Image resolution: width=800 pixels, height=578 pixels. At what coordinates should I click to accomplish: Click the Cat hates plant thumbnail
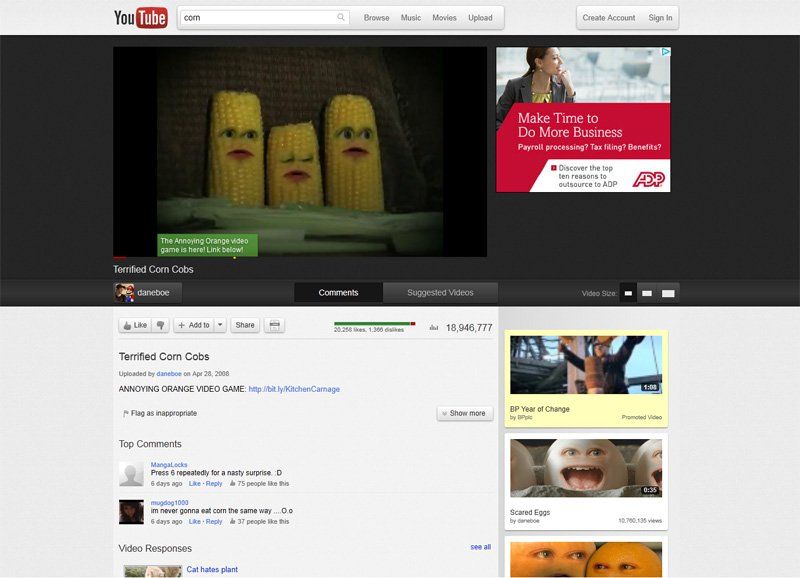pos(153,571)
